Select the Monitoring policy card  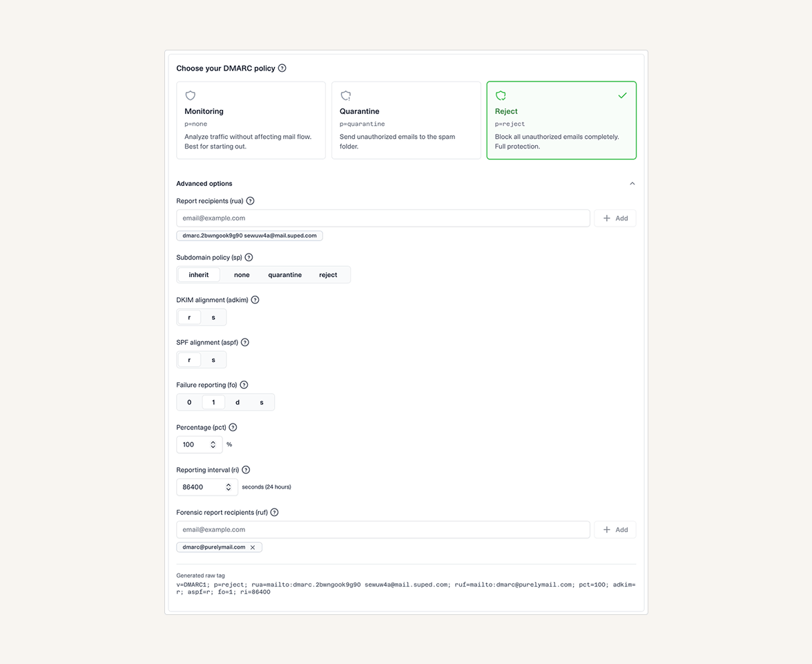[251, 120]
